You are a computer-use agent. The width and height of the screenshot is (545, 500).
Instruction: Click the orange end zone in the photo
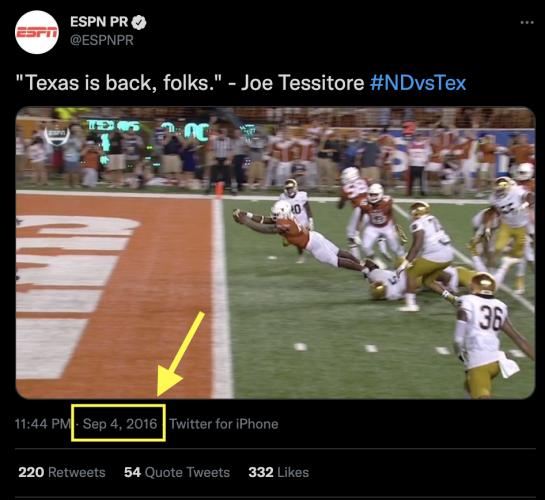115,296
